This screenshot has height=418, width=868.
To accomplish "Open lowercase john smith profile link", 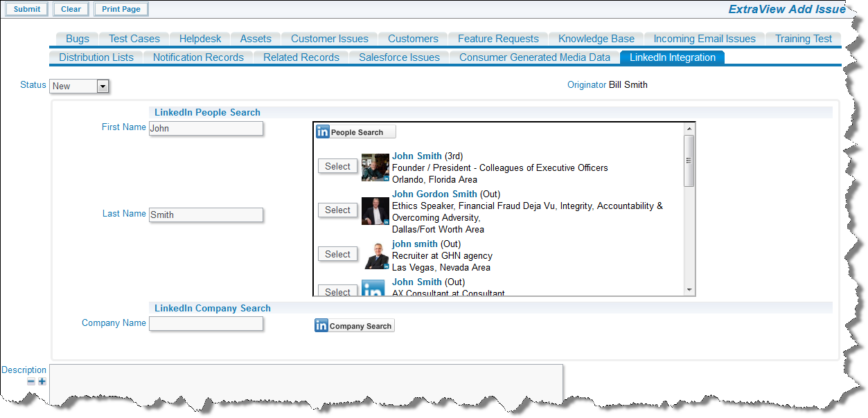I will (x=415, y=244).
